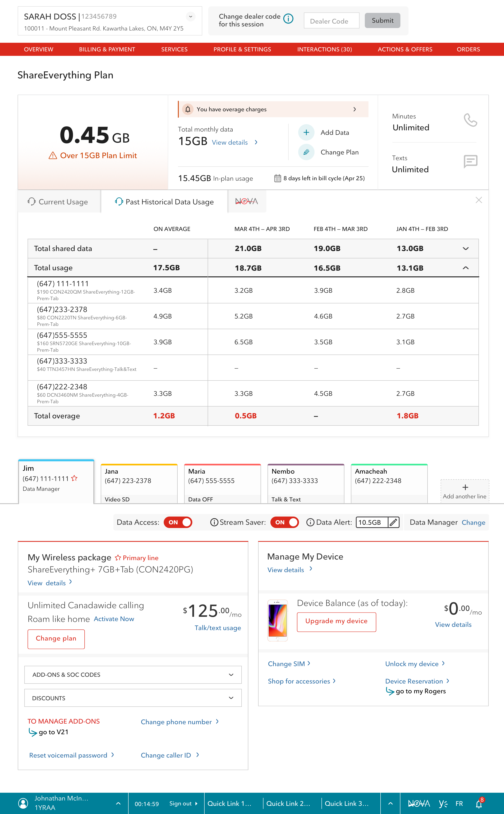Toggle the Stream Saver switch off
The height and width of the screenshot is (814, 504).
(x=284, y=522)
